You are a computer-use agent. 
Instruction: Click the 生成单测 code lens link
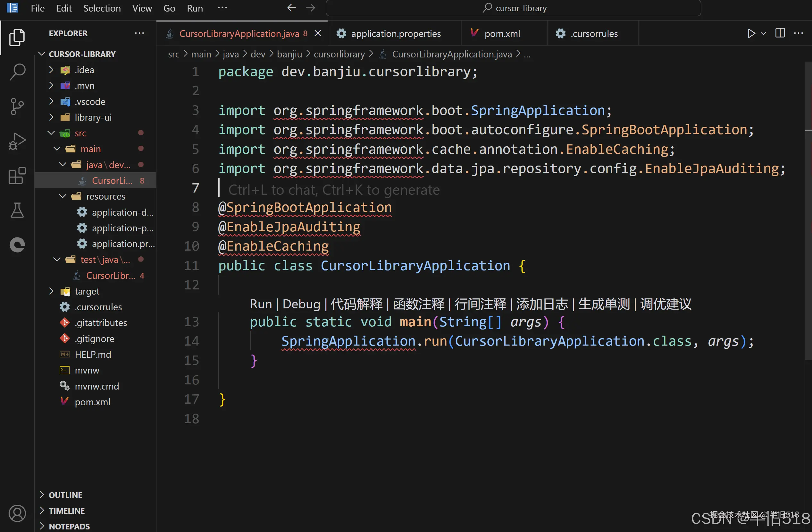[x=604, y=304]
